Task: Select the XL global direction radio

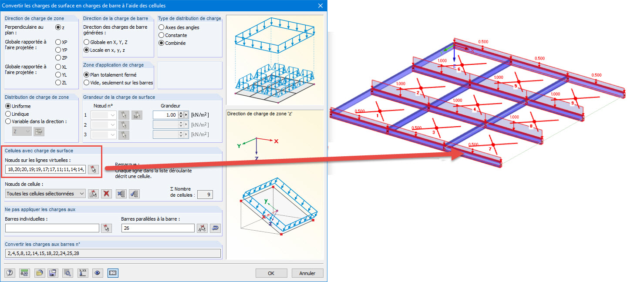Action: (58, 67)
